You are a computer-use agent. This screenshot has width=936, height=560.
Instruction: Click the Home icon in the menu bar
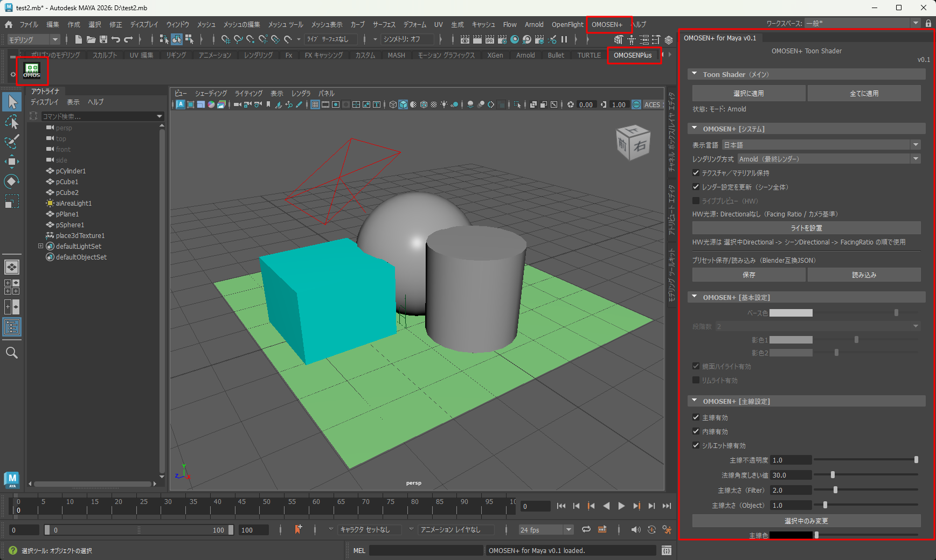pyautogui.click(x=9, y=24)
